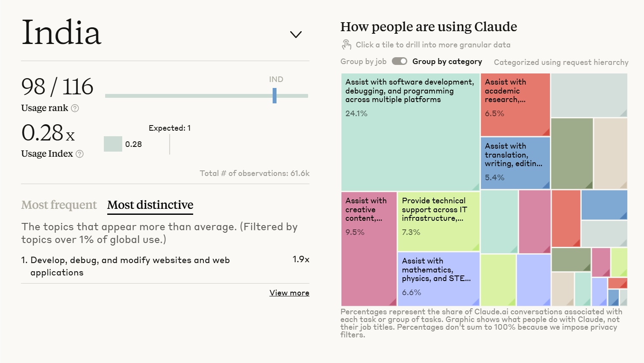
Task: Drill into academic research tile
Action: pyautogui.click(x=515, y=105)
